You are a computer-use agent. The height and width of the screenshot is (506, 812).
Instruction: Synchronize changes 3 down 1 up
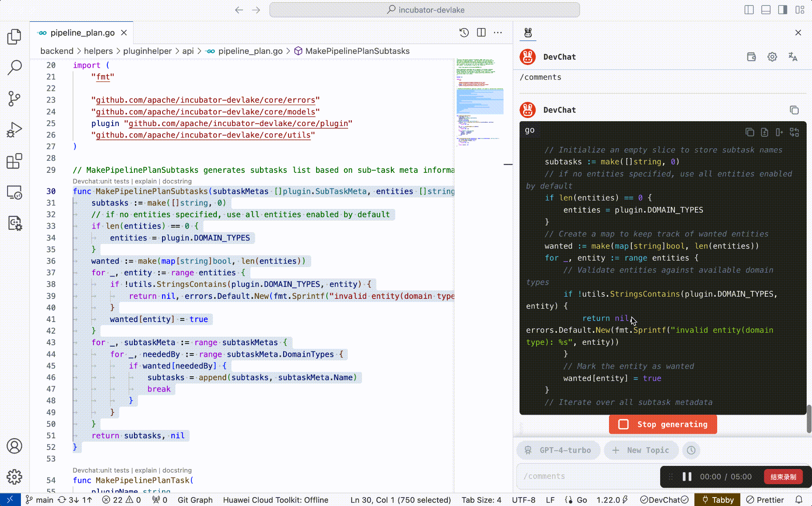75,500
